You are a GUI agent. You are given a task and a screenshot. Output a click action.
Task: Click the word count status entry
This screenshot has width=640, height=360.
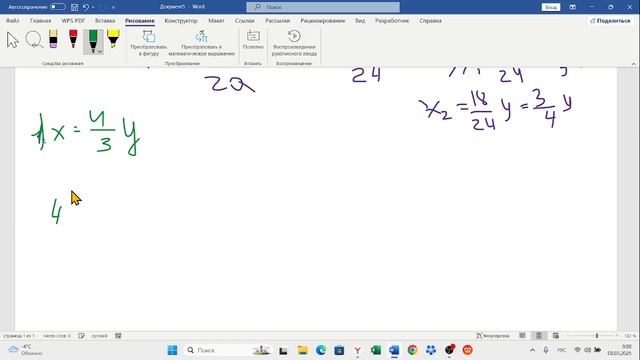57,336
